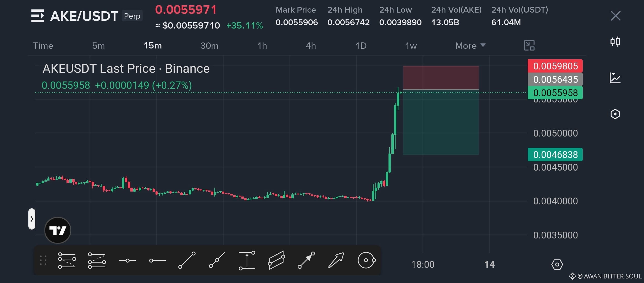This screenshot has width=644, height=283.
Task: Select the 15m timeframe
Action: (153, 46)
